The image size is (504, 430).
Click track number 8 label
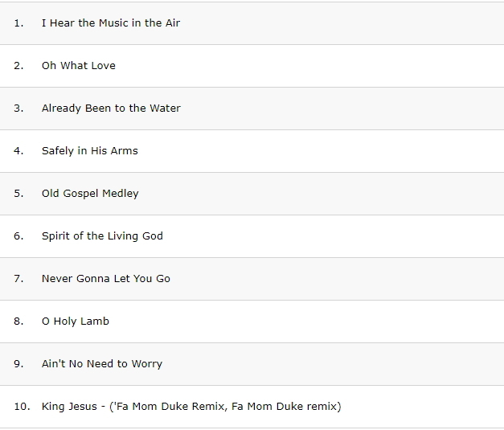(x=18, y=321)
